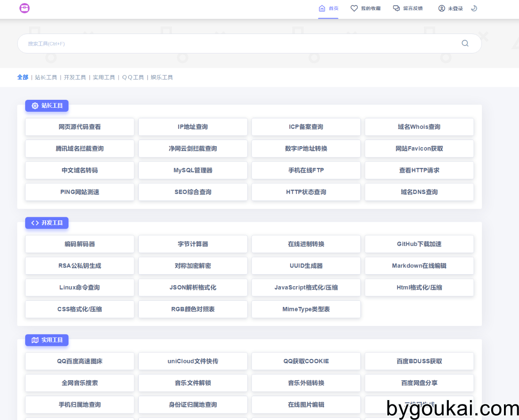The height and width of the screenshot is (420, 519).
Task: Click the chat bubble feedback icon
Action: 396,8
